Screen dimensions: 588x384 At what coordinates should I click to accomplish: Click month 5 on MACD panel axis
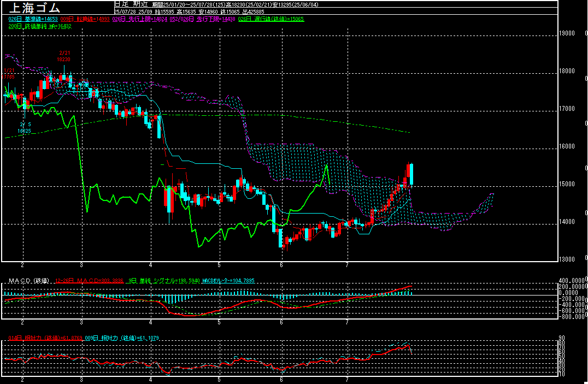click(219, 322)
